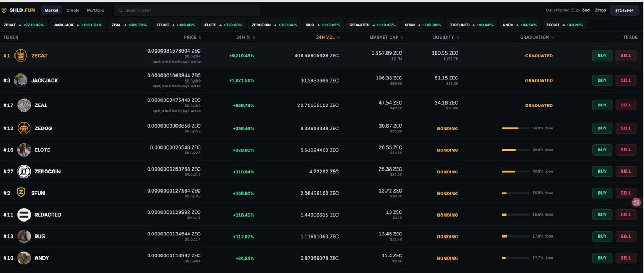The image size is (644, 273).
Task: Click Buy for ANDY
Action: (602, 258)
